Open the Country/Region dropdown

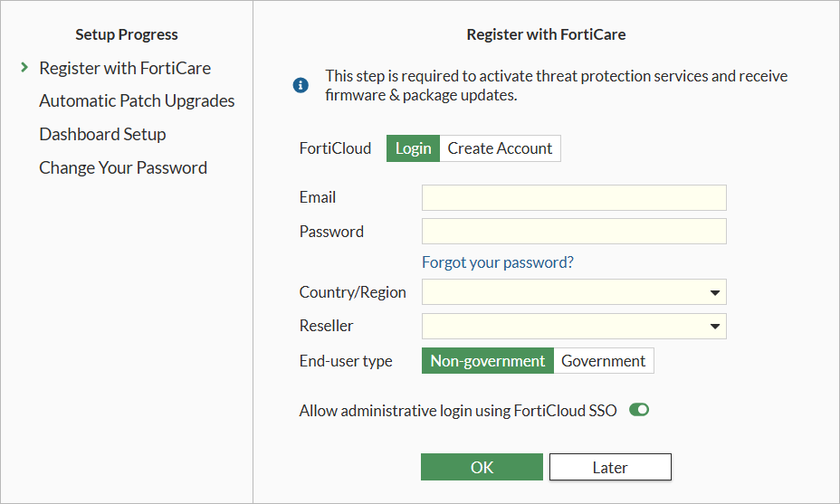[574, 292]
